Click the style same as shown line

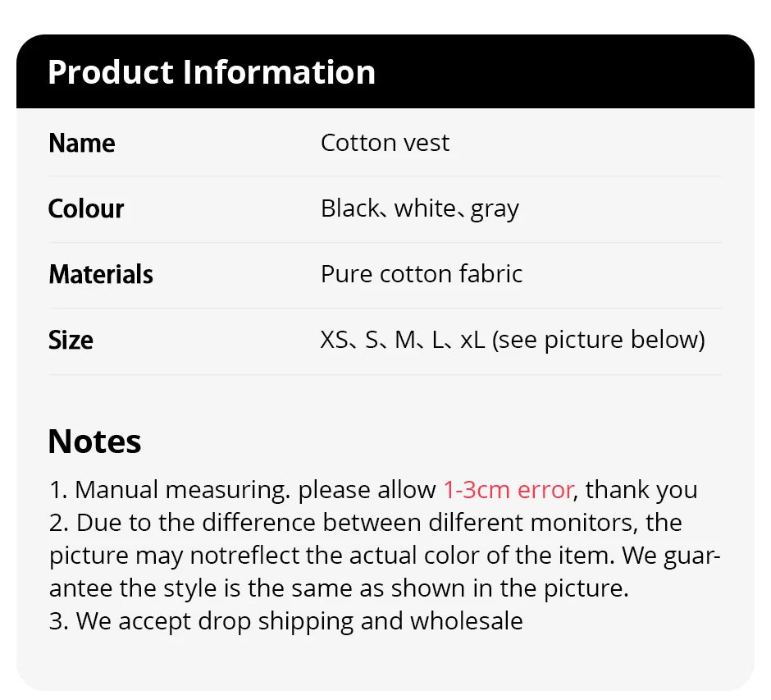click(338, 588)
